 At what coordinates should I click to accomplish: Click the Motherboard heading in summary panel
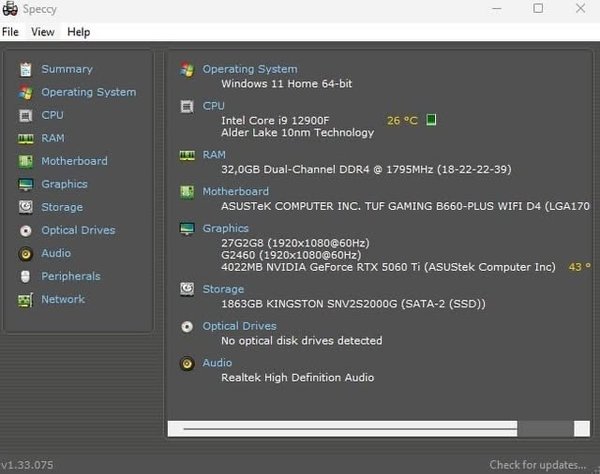(x=235, y=191)
